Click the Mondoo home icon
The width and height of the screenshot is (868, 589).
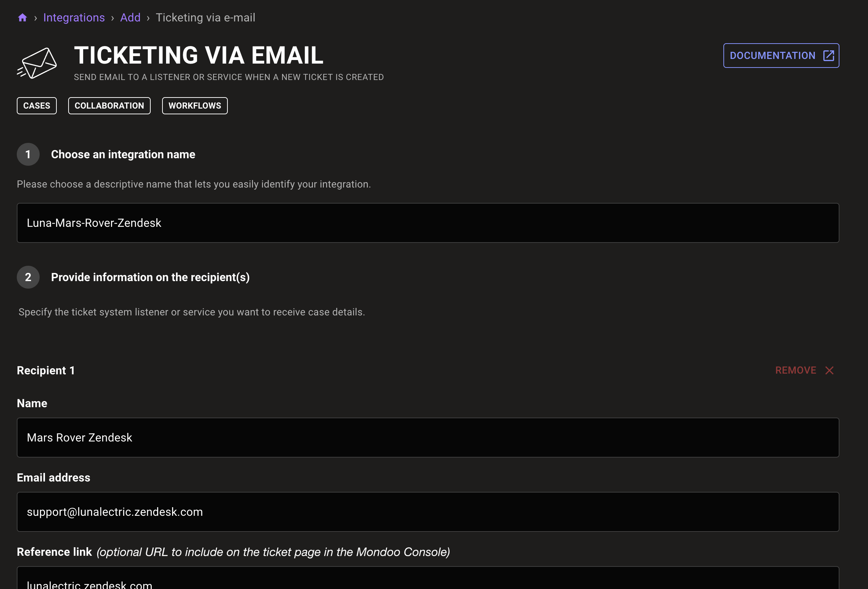click(x=22, y=17)
